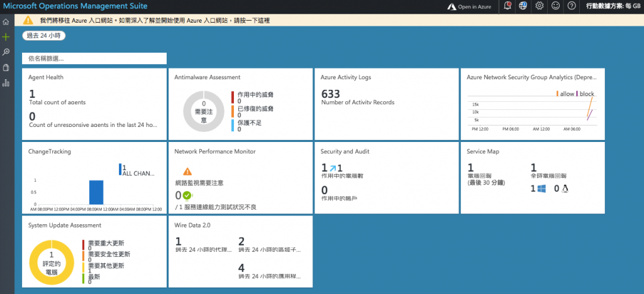Click the orange allow legend marker
This screenshot has height=294, width=644.
(x=557, y=94)
